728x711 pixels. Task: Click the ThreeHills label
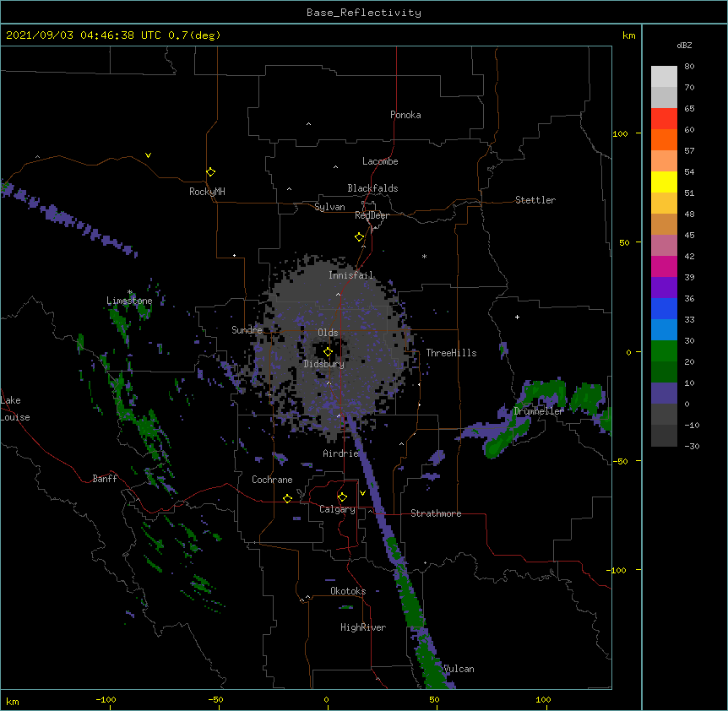[x=451, y=353]
